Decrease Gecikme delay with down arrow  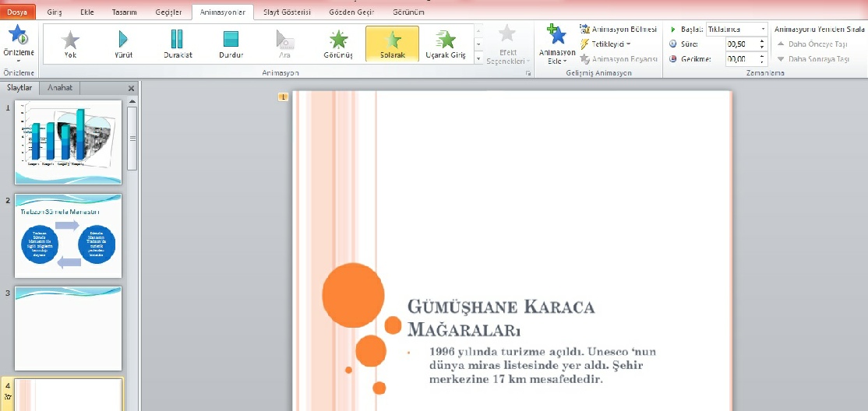click(x=762, y=62)
